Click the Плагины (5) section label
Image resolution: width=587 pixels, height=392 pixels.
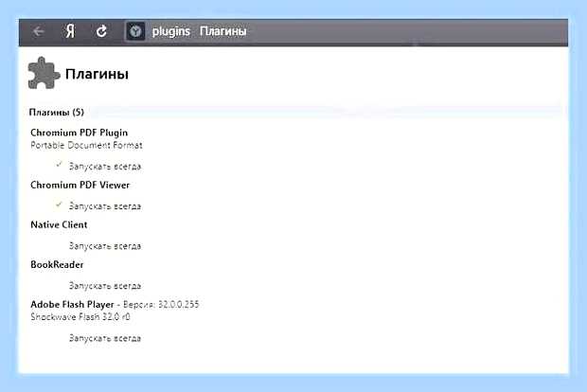click(x=57, y=113)
